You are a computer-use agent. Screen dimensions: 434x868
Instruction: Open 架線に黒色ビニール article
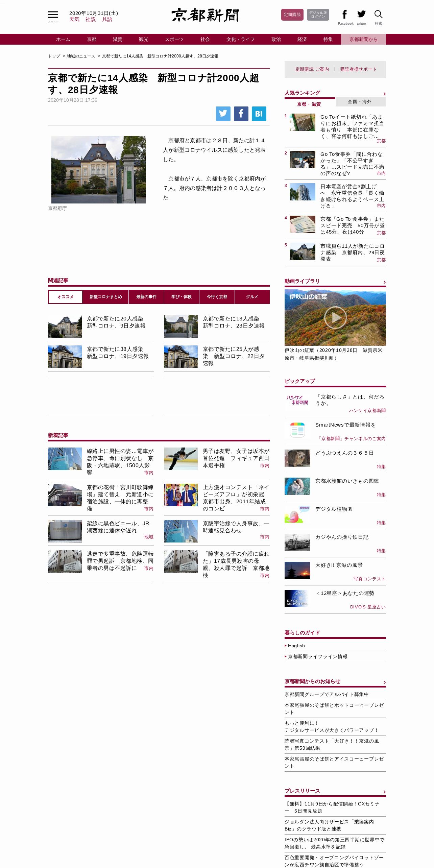click(118, 527)
